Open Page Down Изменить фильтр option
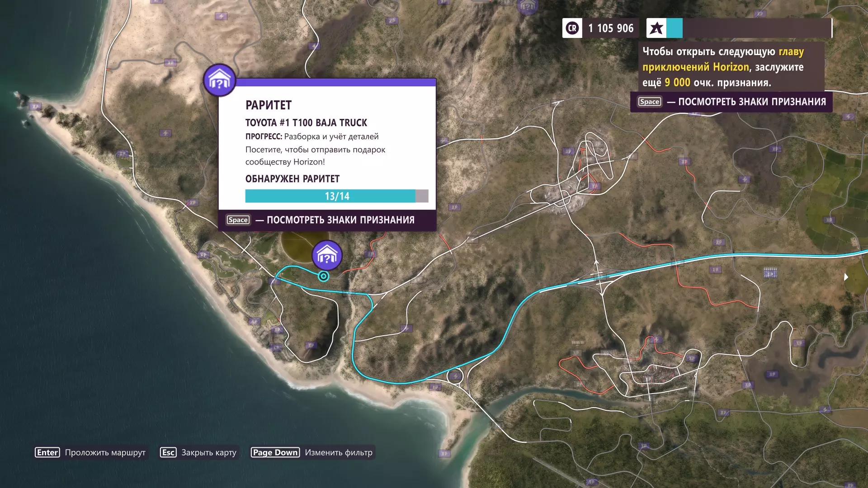 click(312, 452)
